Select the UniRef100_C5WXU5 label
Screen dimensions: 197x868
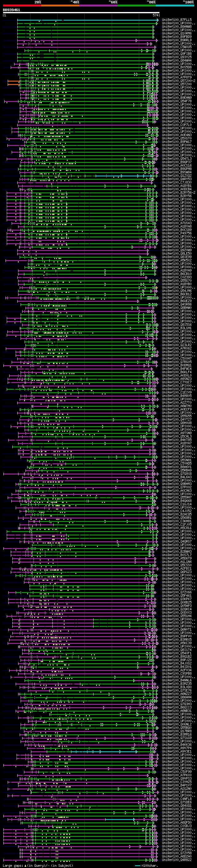(177, 47)
